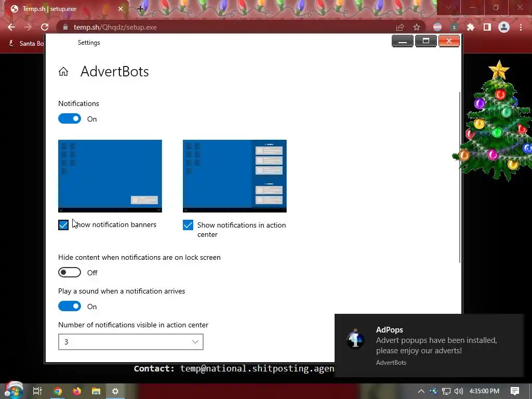Screen dimensions: 532x399
Task: Uncheck Show notifications in action center
Action: (188, 225)
